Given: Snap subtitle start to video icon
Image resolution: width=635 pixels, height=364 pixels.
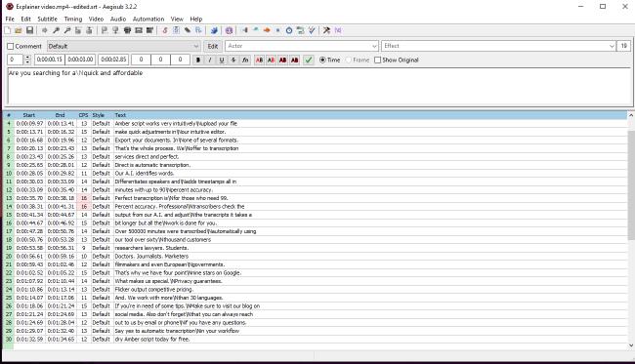Looking at the screenshot, I should 105,30.
